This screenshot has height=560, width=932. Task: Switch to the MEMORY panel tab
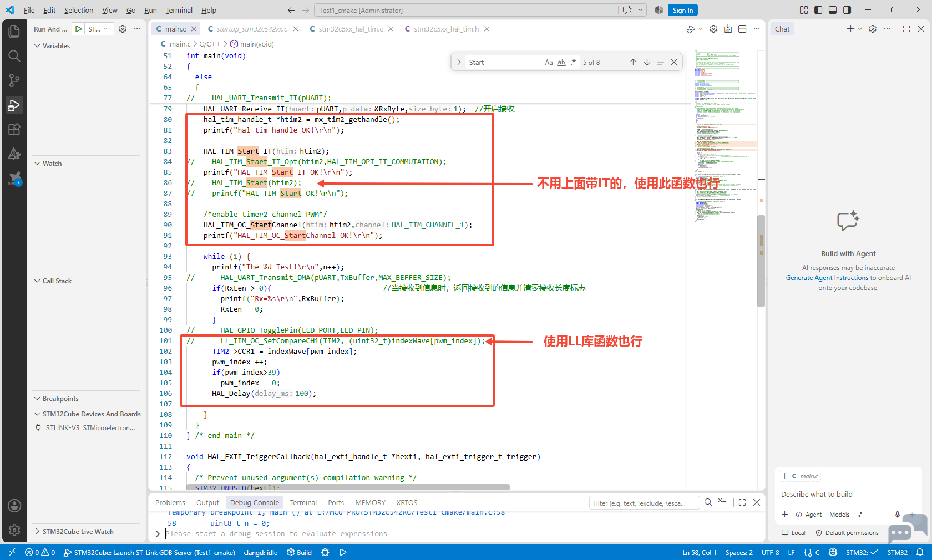point(370,503)
